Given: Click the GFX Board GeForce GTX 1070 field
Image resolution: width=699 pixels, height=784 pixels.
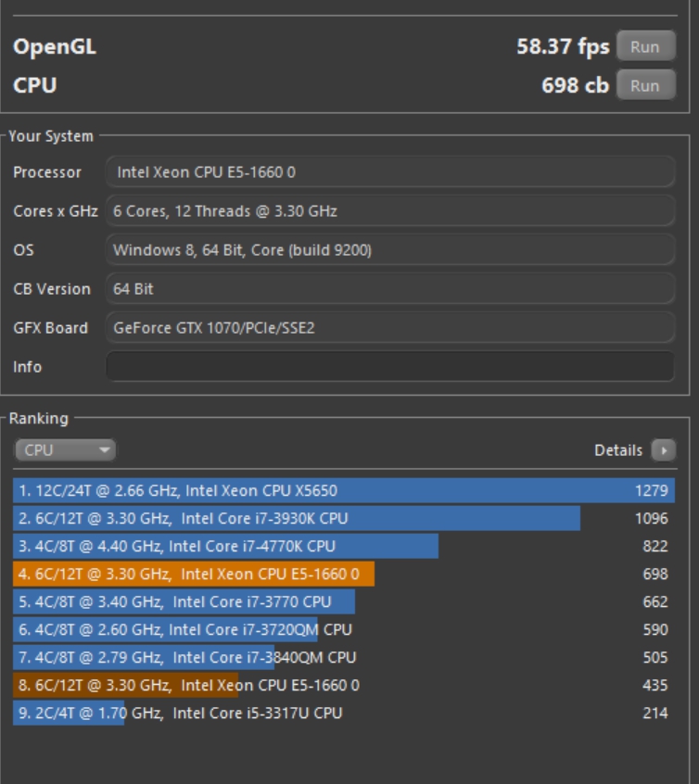Looking at the screenshot, I should [x=389, y=328].
